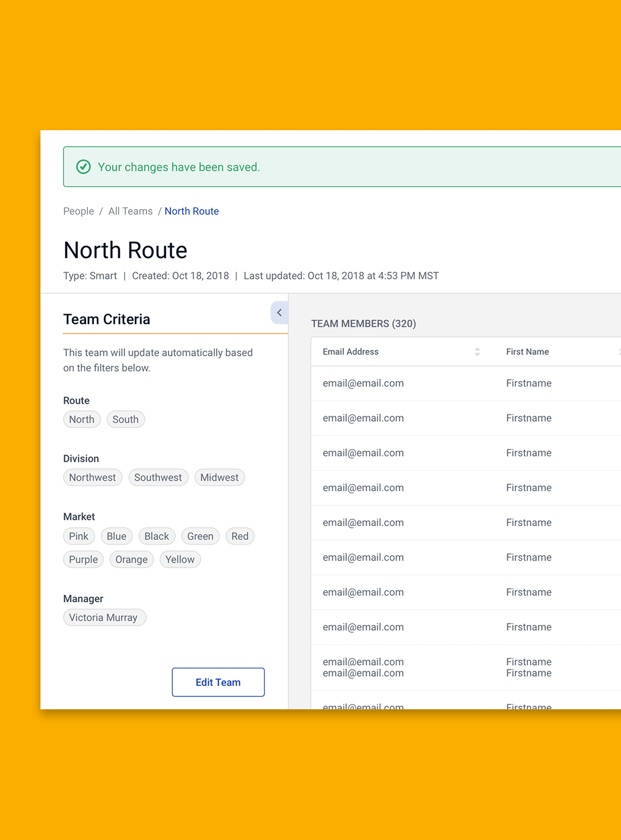
Task: Go to All Teams breadcrumb
Action: tap(130, 211)
